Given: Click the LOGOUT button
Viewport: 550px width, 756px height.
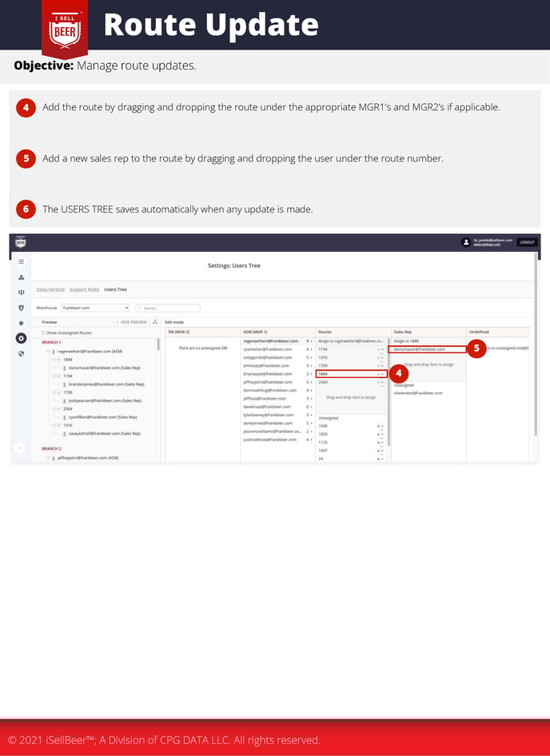Looking at the screenshot, I should pos(526,242).
